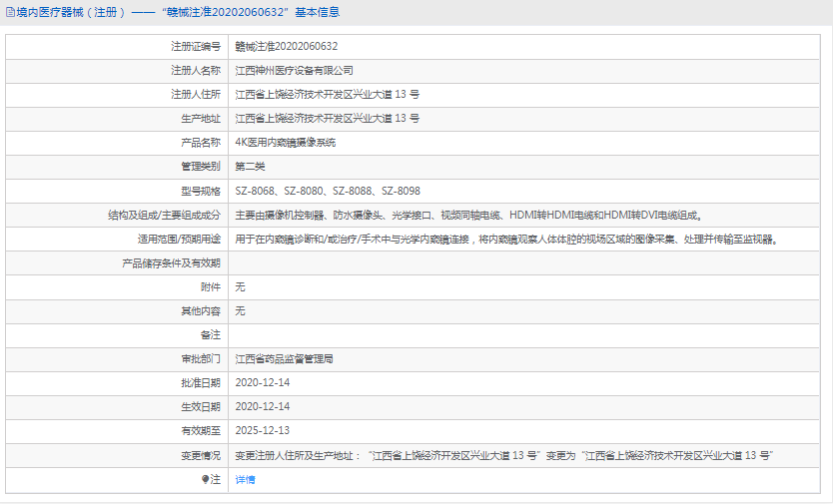Click the 变更情况 change record text

pyautogui.click(x=504, y=455)
